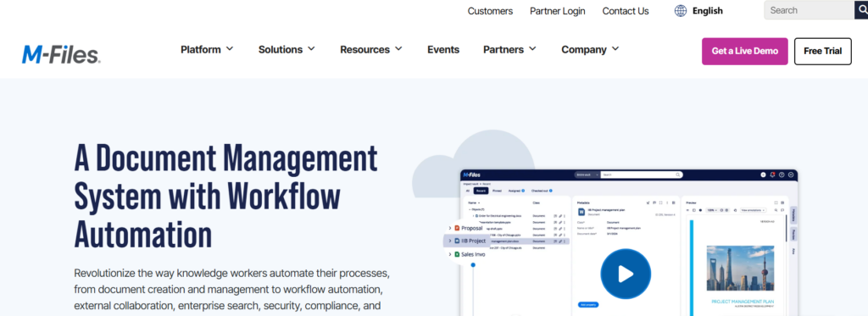
Task: Click the 'Revolutionize the way knowledge workers' paragraph
Action: [x=233, y=290]
